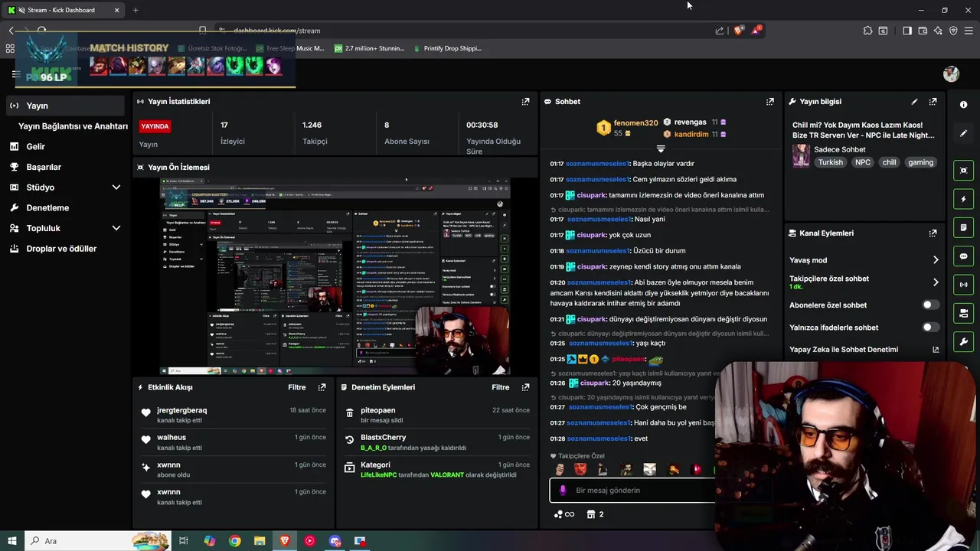The image size is (980, 551).
Task: Open Yavaş mod options arrow
Action: (x=936, y=260)
